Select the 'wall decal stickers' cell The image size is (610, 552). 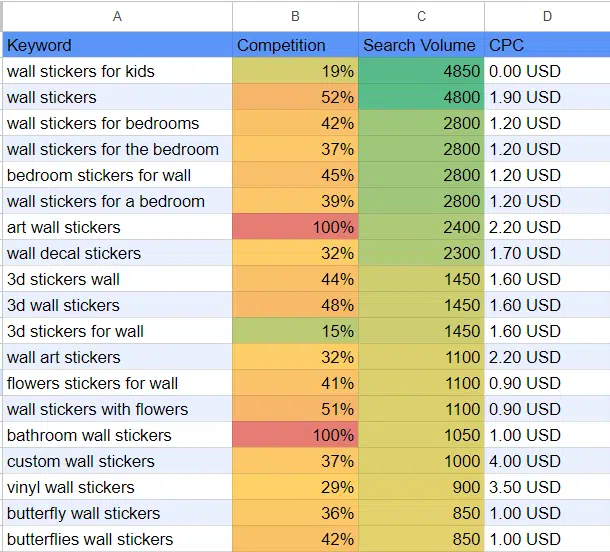(x=117, y=253)
